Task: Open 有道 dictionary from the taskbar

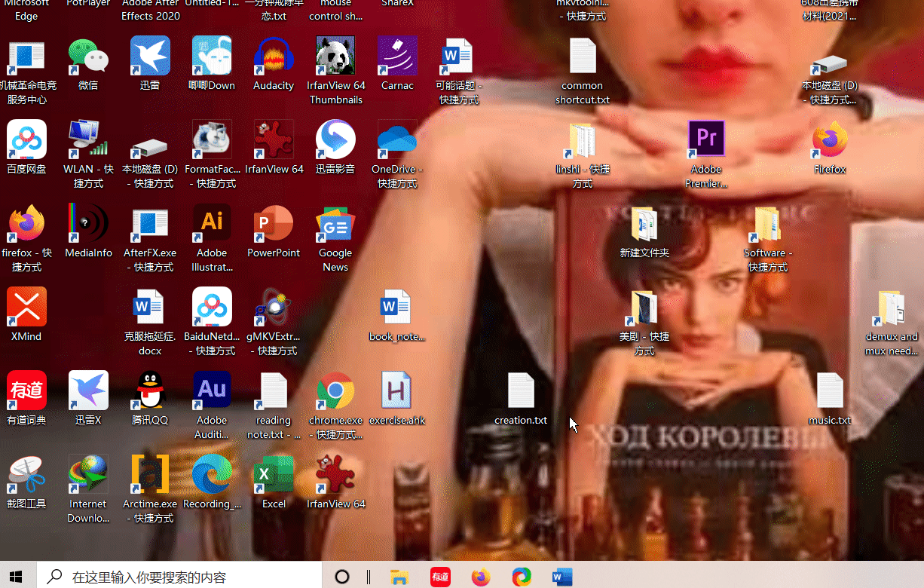Action: pyautogui.click(x=440, y=577)
